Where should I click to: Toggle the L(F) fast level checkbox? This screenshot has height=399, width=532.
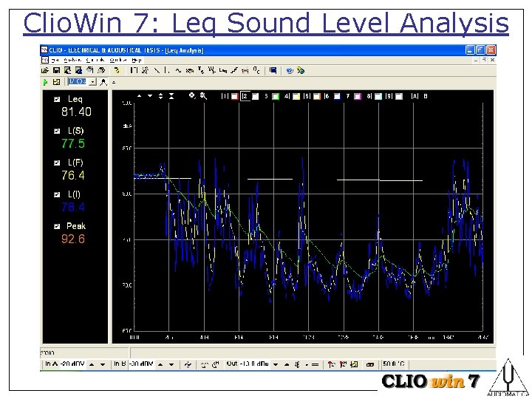tap(57, 163)
